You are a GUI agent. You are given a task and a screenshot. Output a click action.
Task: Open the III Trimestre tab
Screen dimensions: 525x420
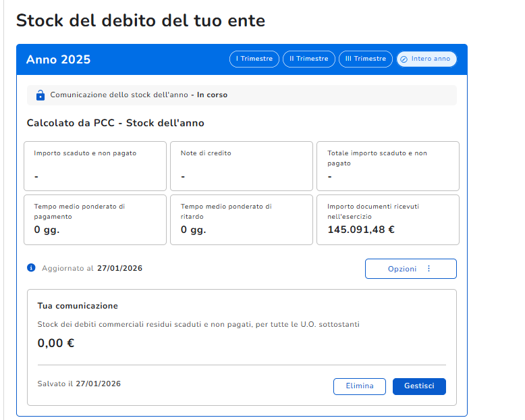pos(365,59)
